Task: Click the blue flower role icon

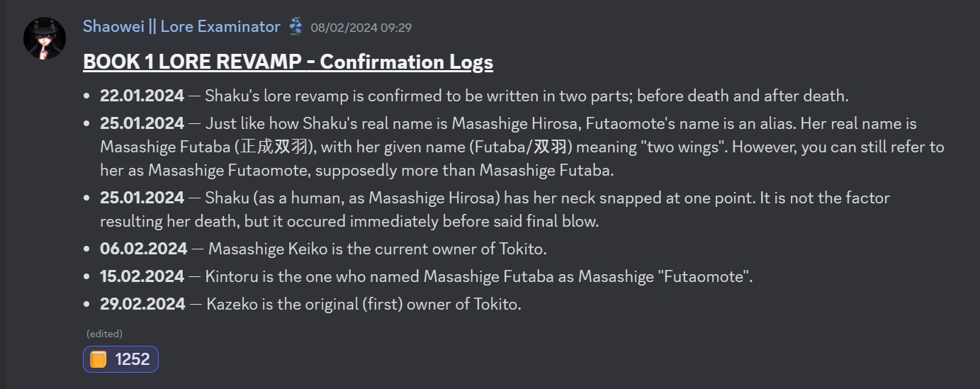Action: point(295,27)
